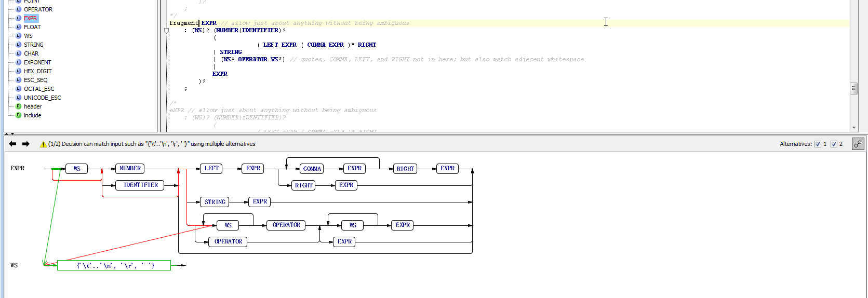Click the yellow warning triangle icon
This screenshot has height=298, width=868.
[43, 144]
